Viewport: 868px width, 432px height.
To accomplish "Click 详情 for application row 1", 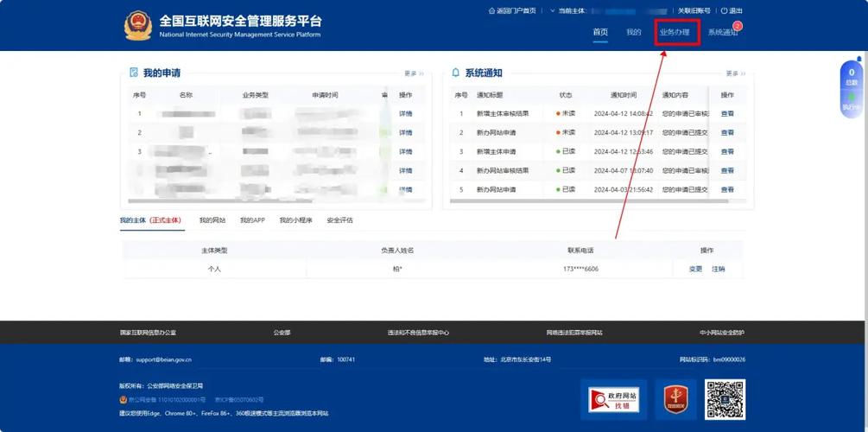I will tap(406, 113).
